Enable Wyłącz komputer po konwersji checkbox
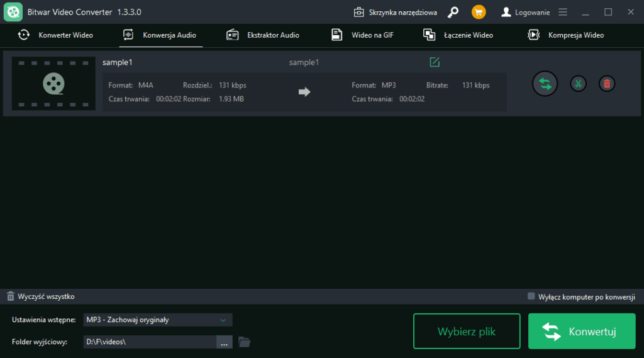 click(531, 296)
